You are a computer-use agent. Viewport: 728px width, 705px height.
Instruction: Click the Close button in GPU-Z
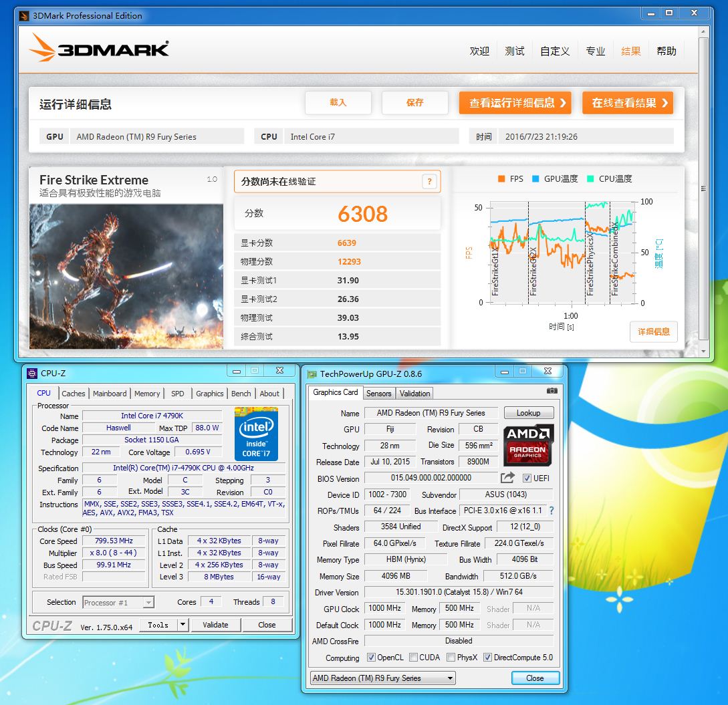535,678
